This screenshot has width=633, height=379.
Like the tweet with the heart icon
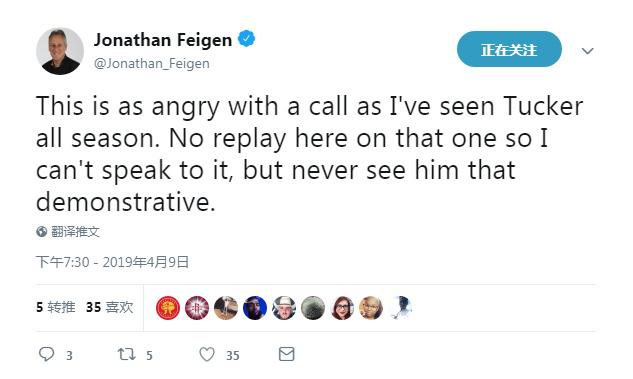pyautogui.click(x=207, y=354)
